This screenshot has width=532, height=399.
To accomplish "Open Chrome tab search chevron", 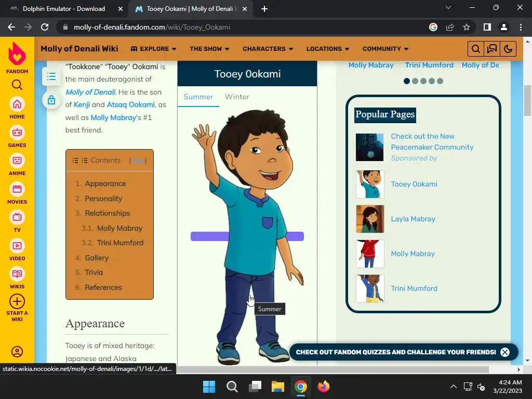I will tap(448, 7).
